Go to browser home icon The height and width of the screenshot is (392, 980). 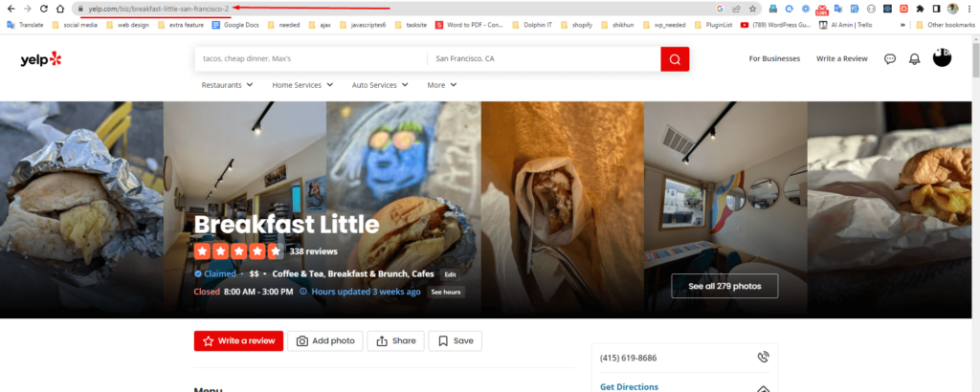[x=59, y=9]
